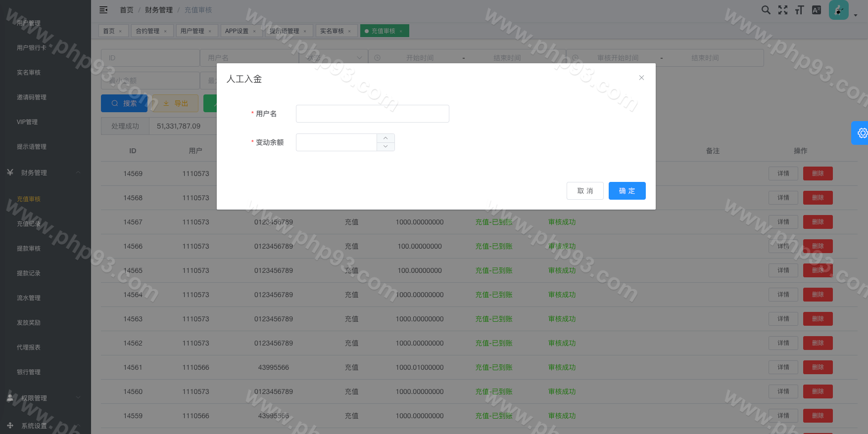Focus the 变动余额 amount field
Screen dimensions: 868x434
(x=337, y=142)
